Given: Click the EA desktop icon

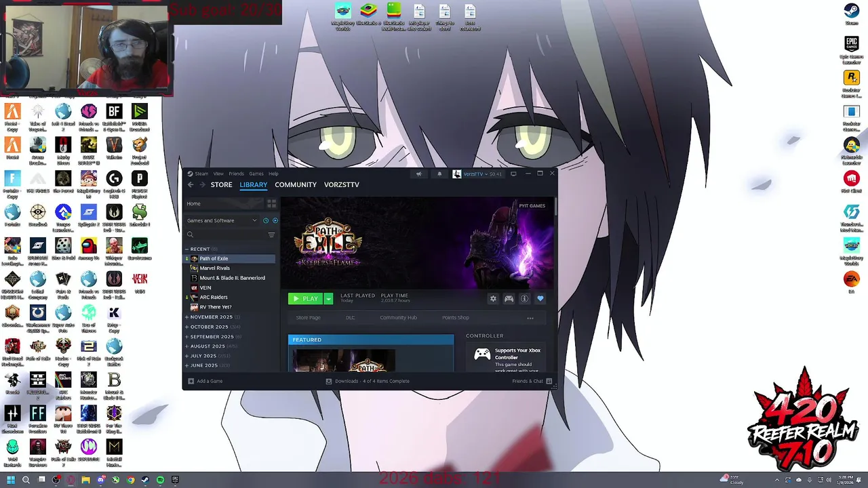Looking at the screenshot, I should [x=851, y=282].
